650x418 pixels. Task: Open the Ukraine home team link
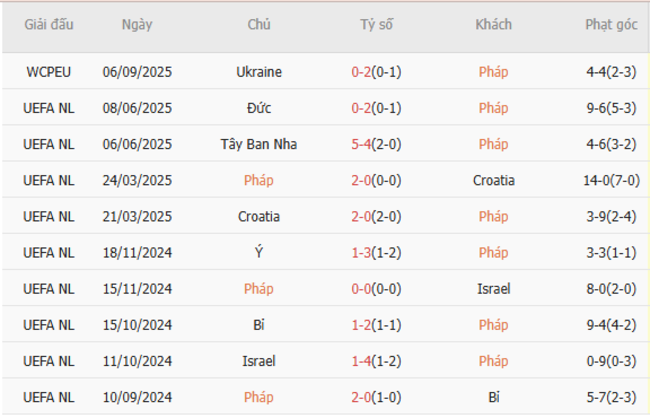[259, 72]
